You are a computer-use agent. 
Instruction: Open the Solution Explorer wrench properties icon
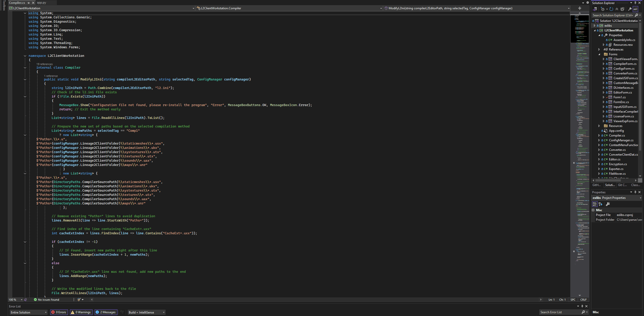pos(630,9)
